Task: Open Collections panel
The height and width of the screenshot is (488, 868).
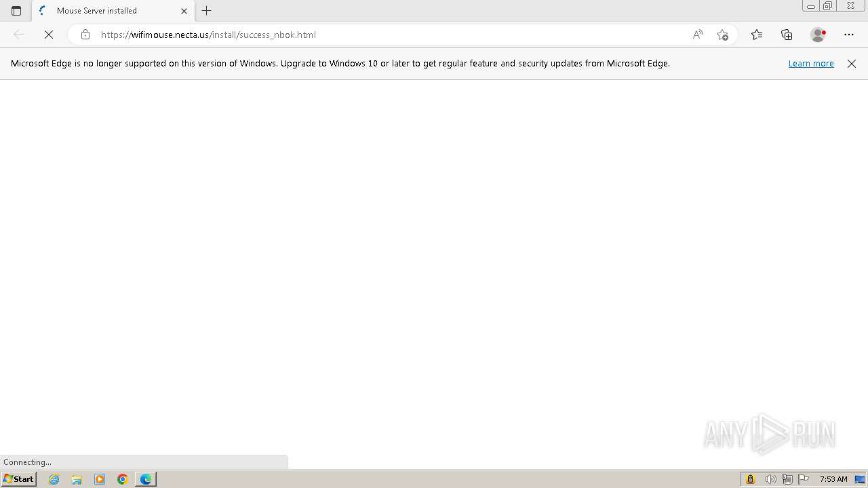Action: 787,35
